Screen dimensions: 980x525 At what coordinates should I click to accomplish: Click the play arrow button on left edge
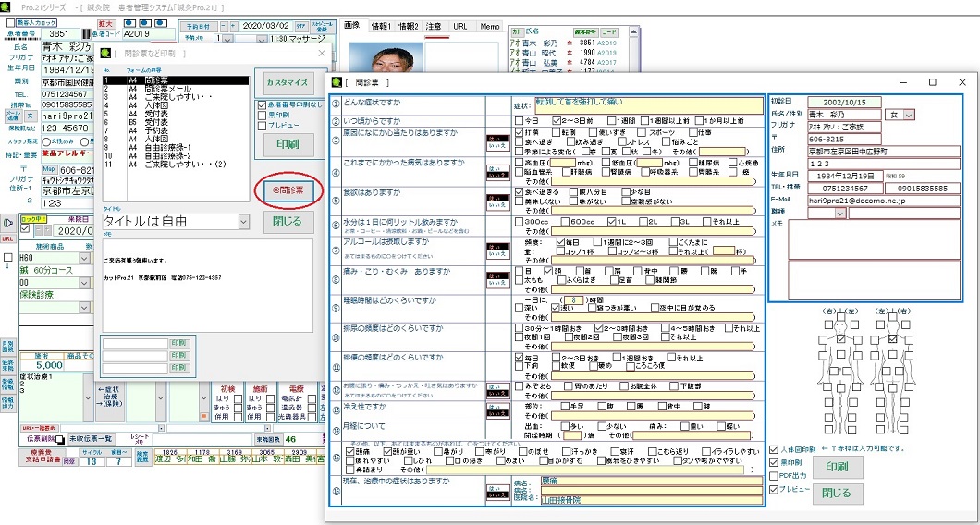(x=6, y=223)
